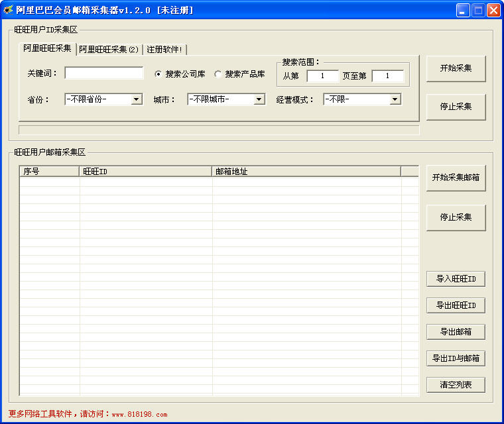Click the 邮箱地址 column header
The width and height of the screenshot is (504, 424).
(306, 172)
